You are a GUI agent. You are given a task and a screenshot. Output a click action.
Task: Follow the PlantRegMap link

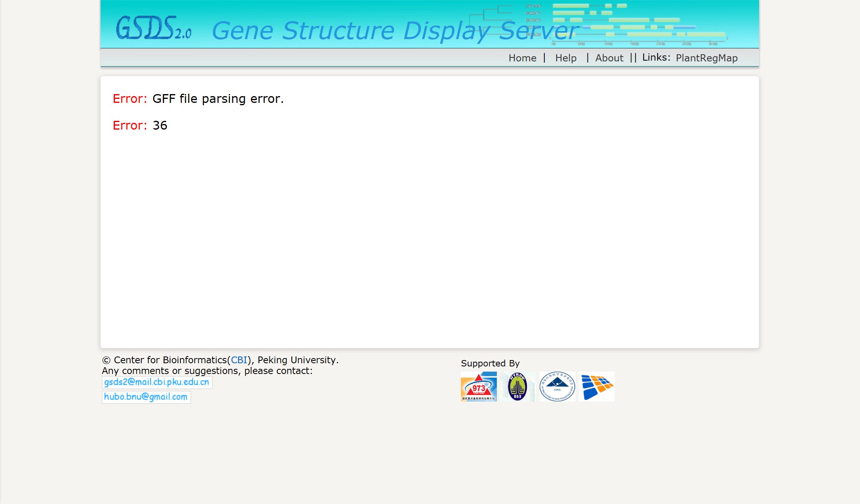click(x=707, y=58)
